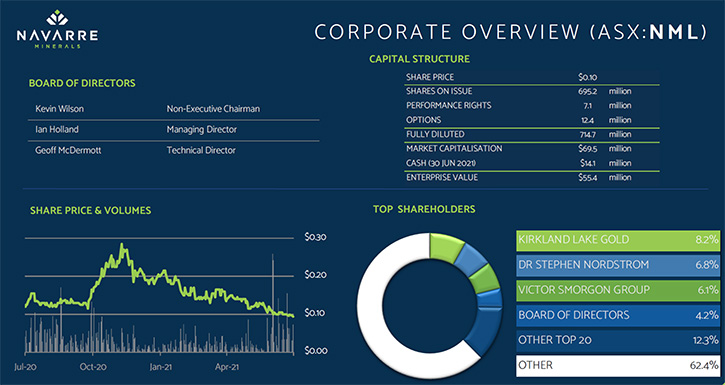Select the white Other 62.4% legend entry
Screen dimensions: 725x385
tap(618, 366)
